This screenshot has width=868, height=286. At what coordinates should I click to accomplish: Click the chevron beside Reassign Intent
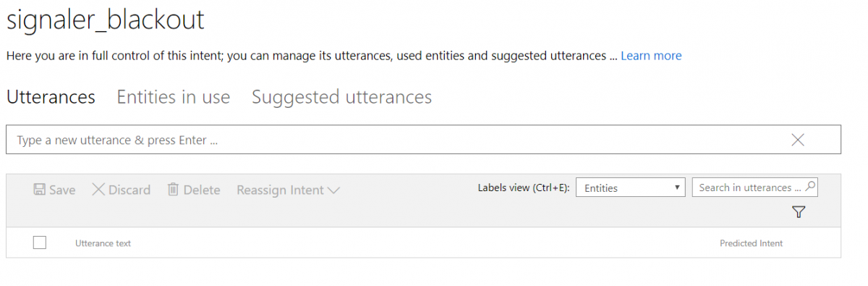coord(333,190)
